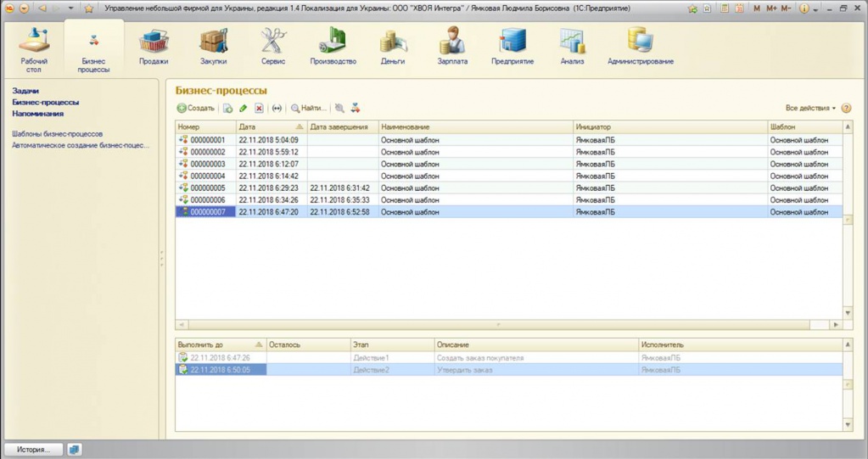
Task: Select business process row 000000003
Action: coord(509,164)
